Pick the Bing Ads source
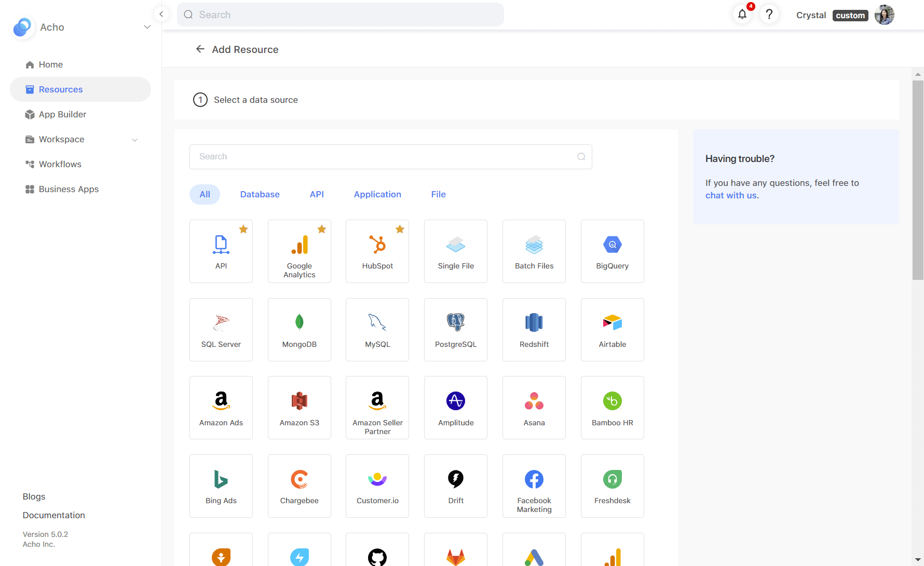Viewport: 924px width, 566px height. pyautogui.click(x=221, y=486)
